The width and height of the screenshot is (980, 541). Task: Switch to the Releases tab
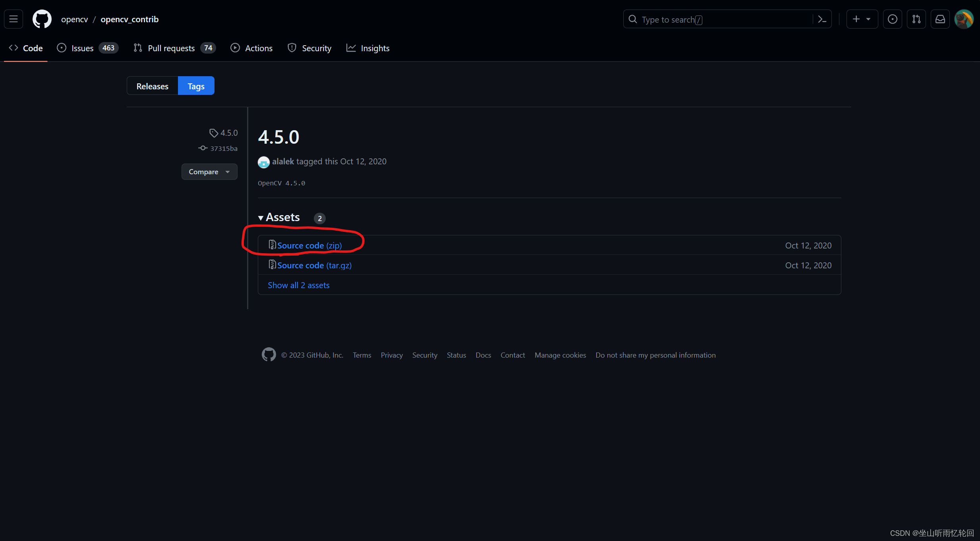point(152,86)
